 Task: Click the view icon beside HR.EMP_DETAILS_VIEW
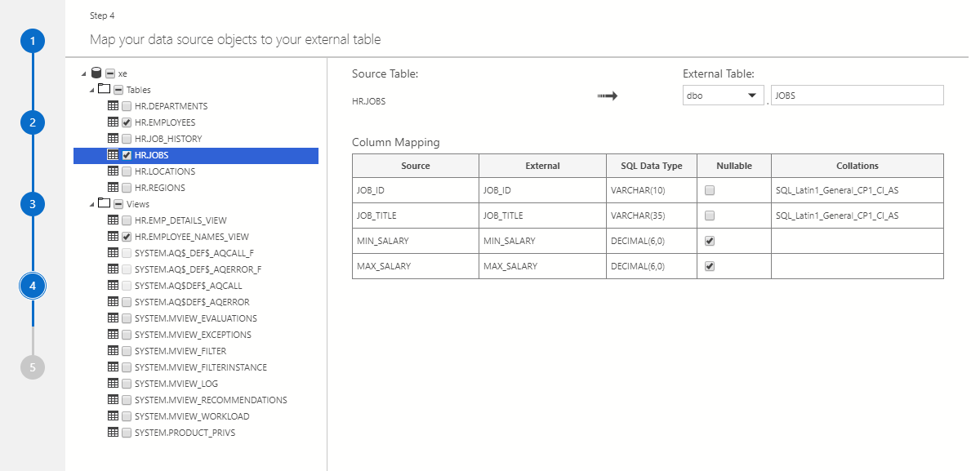point(113,220)
